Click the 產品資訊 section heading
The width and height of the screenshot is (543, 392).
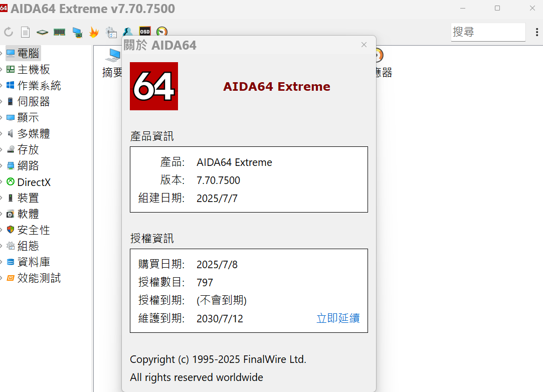coord(152,136)
